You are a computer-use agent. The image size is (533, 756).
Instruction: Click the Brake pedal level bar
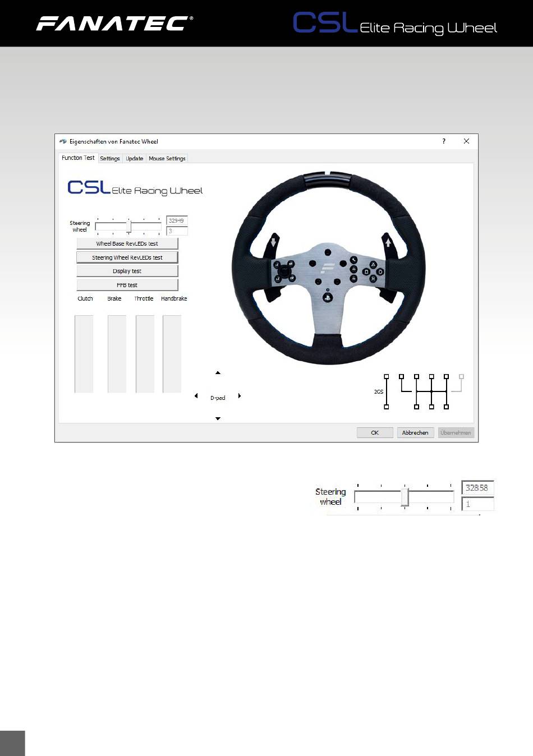[x=117, y=354]
